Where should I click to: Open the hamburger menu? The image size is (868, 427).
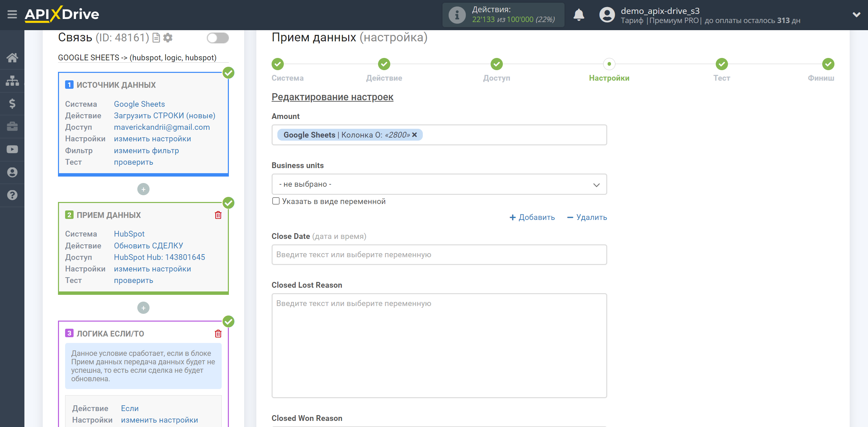click(12, 15)
